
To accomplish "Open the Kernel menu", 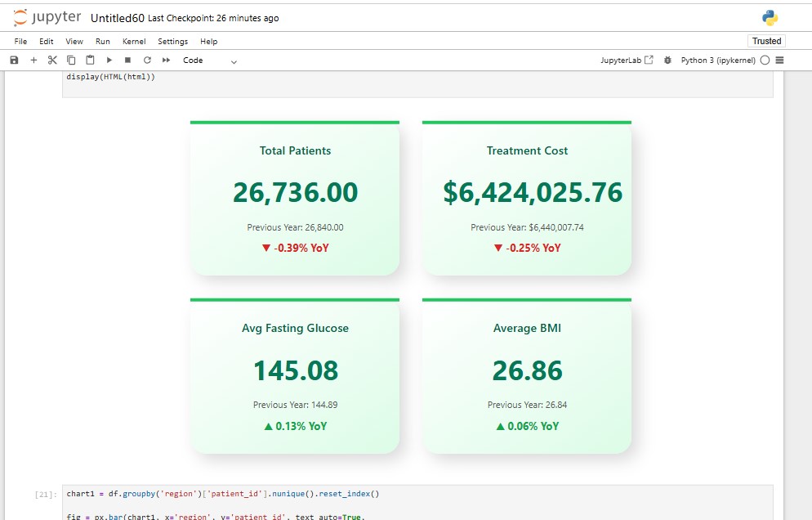I will click(x=134, y=42).
